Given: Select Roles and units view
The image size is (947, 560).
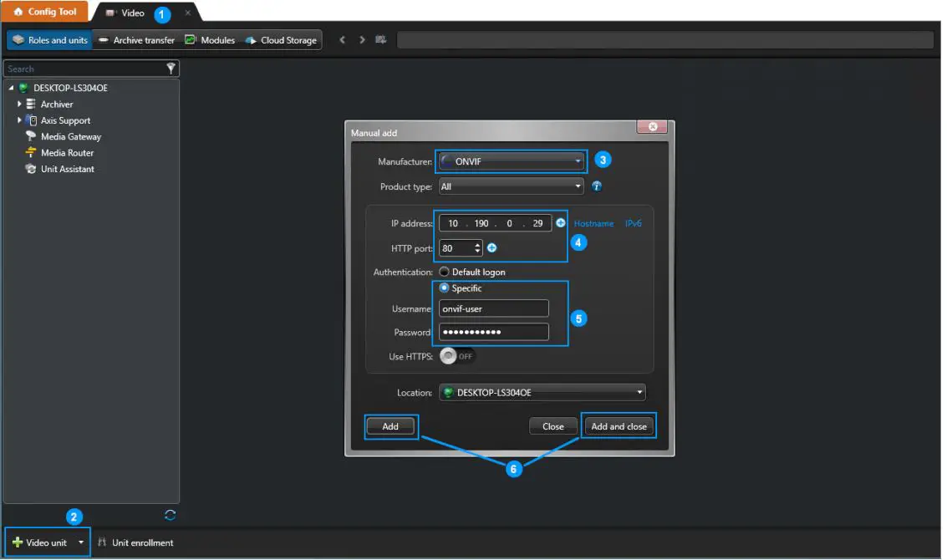Looking at the screenshot, I should click(x=50, y=40).
